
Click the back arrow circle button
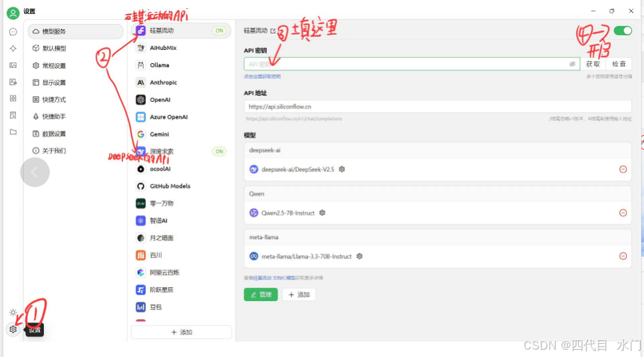(35, 172)
